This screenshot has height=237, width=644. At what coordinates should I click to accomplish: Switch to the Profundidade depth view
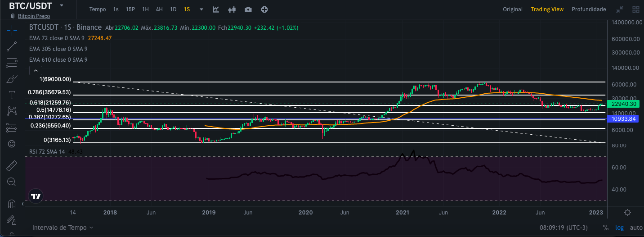tap(589, 9)
